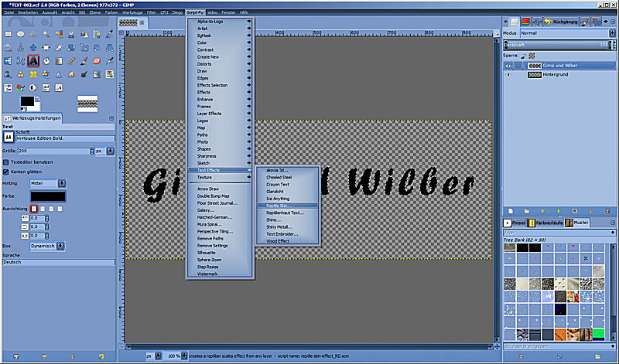Swap foreground and background colors
The width and height of the screenshot is (619, 364).
tap(38, 98)
